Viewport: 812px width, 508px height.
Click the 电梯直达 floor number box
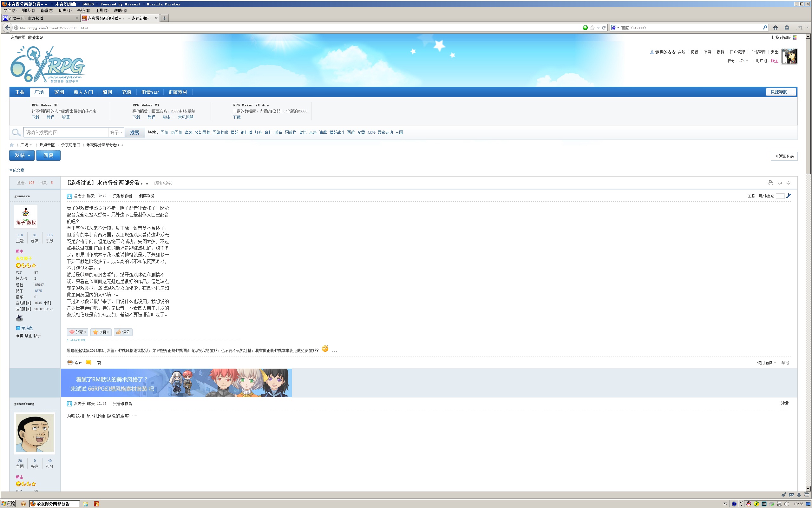[x=780, y=196]
